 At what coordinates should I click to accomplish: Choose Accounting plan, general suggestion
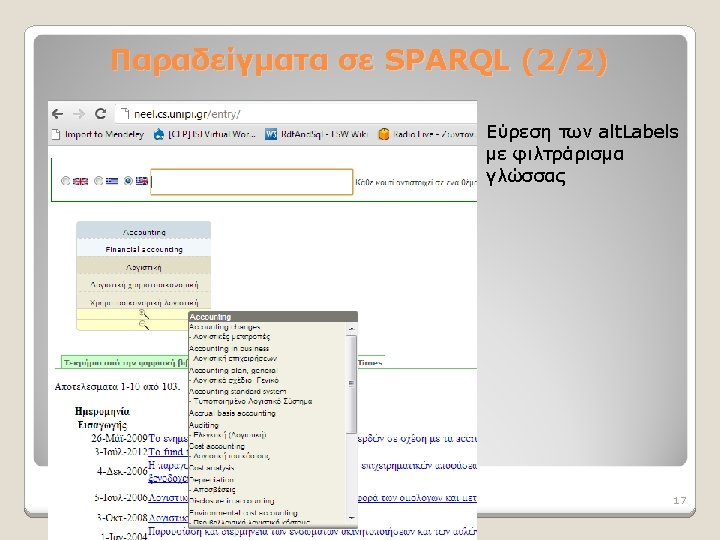click(233, 370)
